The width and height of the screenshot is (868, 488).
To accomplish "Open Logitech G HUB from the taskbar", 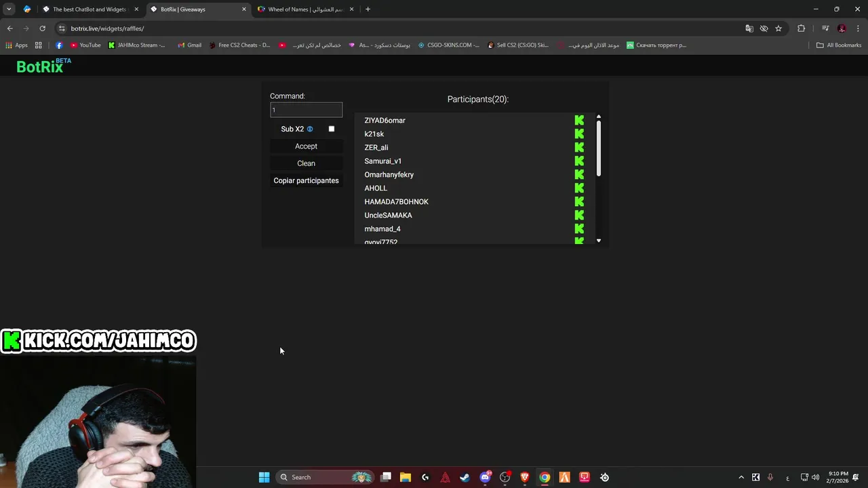I will pyautogui.click(x=425, y=477).
